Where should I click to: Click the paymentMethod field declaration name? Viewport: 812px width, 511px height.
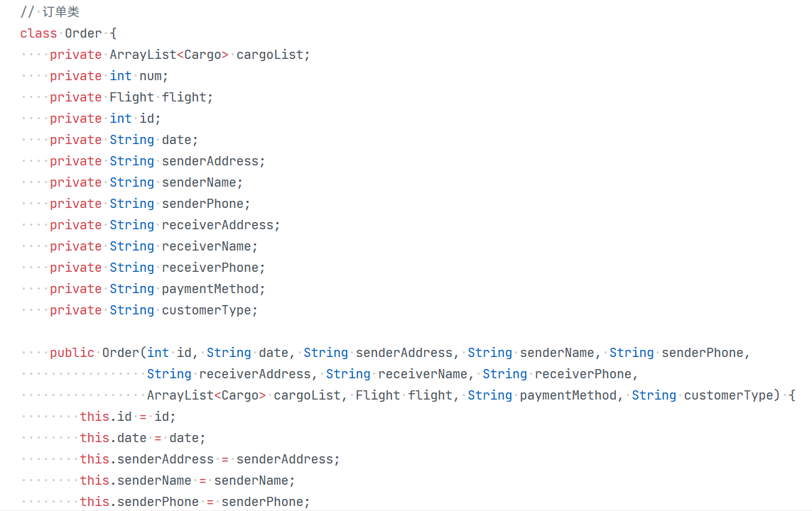212,289
